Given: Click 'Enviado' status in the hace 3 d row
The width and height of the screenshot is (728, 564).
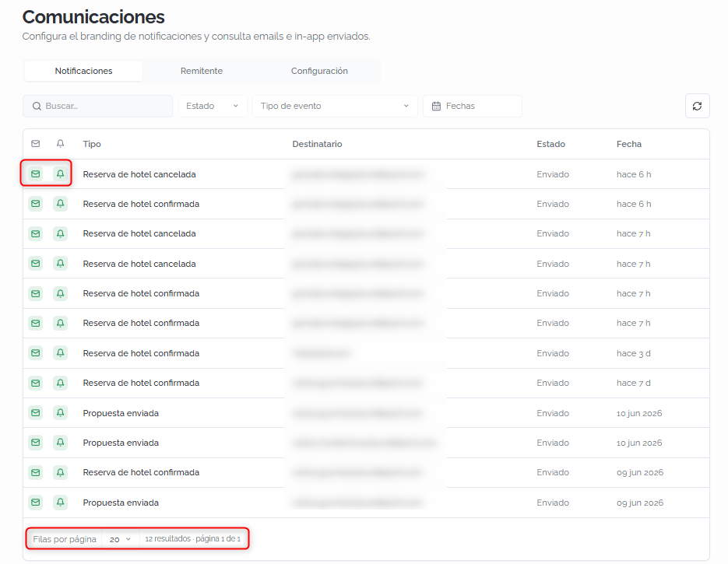Looking at the screenshot, I should pyautogui.click(x=553, y=353).
